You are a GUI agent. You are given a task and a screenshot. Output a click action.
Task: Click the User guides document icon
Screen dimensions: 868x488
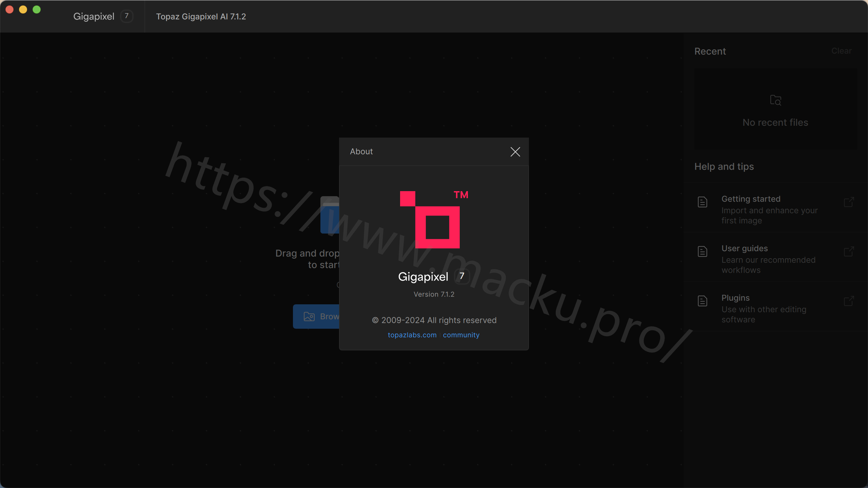[x=703, y=251]
